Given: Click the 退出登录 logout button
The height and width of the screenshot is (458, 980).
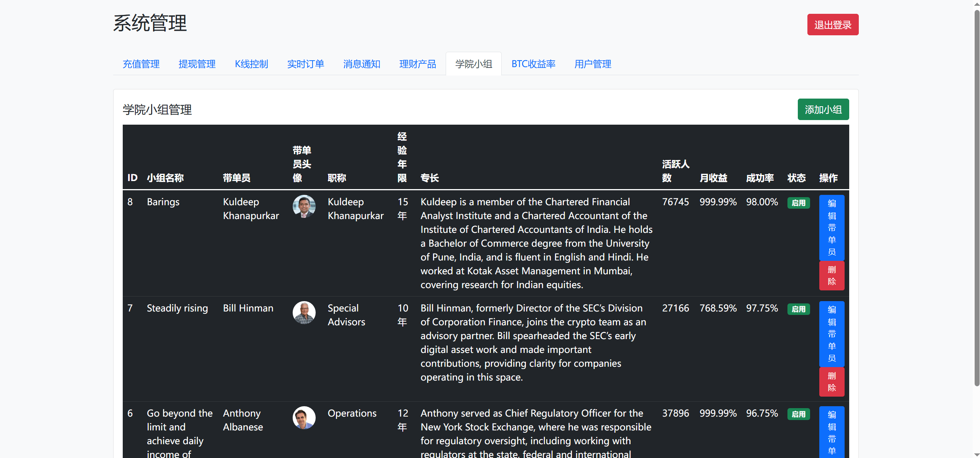Looking at the screenshot, I should pyautogui.click(x=832, y=25).
